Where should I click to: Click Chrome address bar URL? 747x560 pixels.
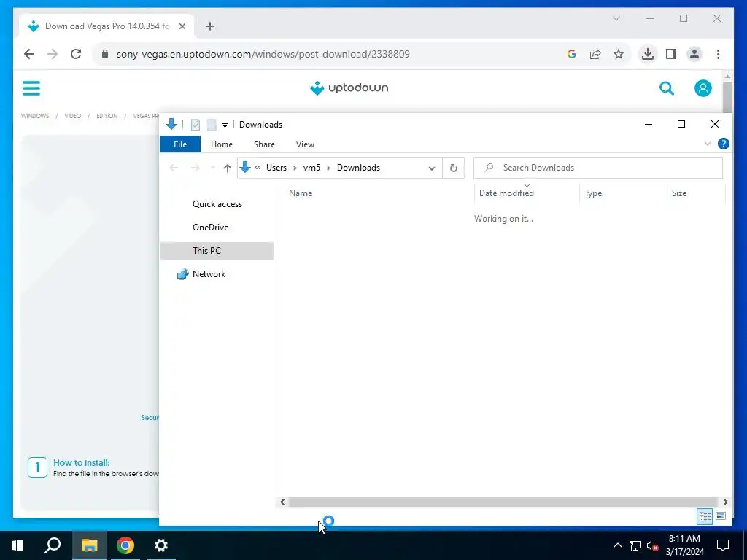[x=263, y=54]
